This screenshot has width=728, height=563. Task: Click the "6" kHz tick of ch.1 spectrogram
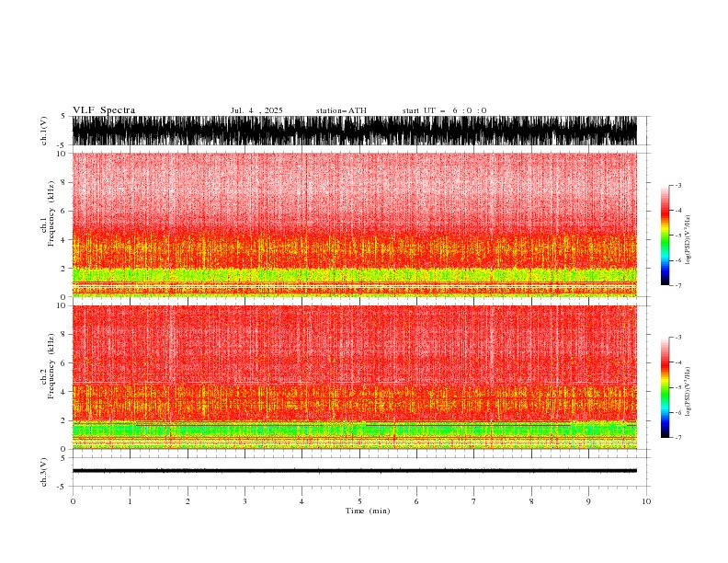tap(63, 211)
